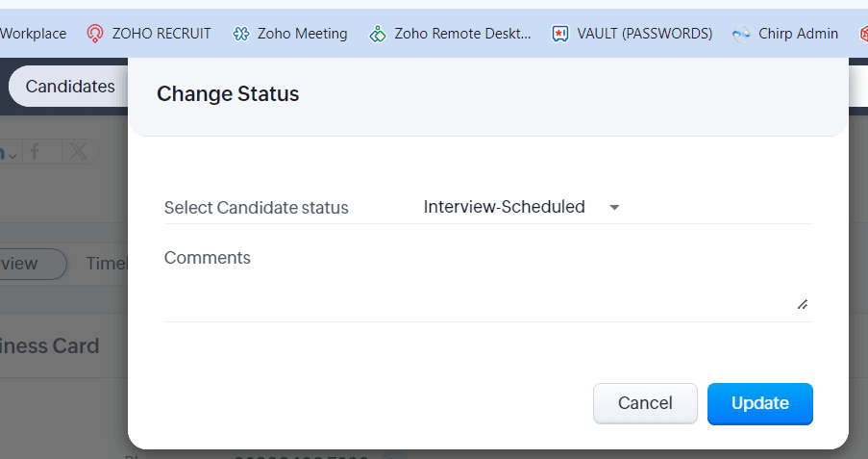Launch the Zoho Remote Desktop bookmark
868x459 pixels.
[451, 34]
